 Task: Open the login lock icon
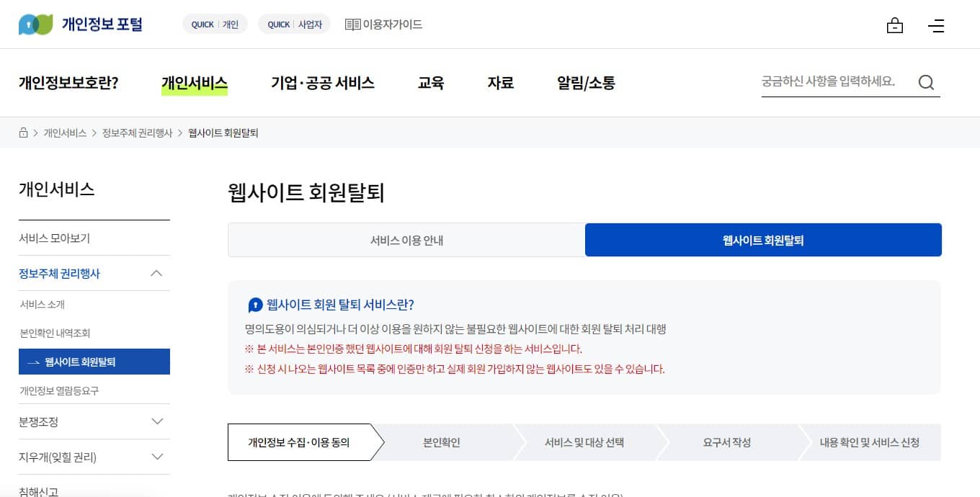(x=894, y=25)
